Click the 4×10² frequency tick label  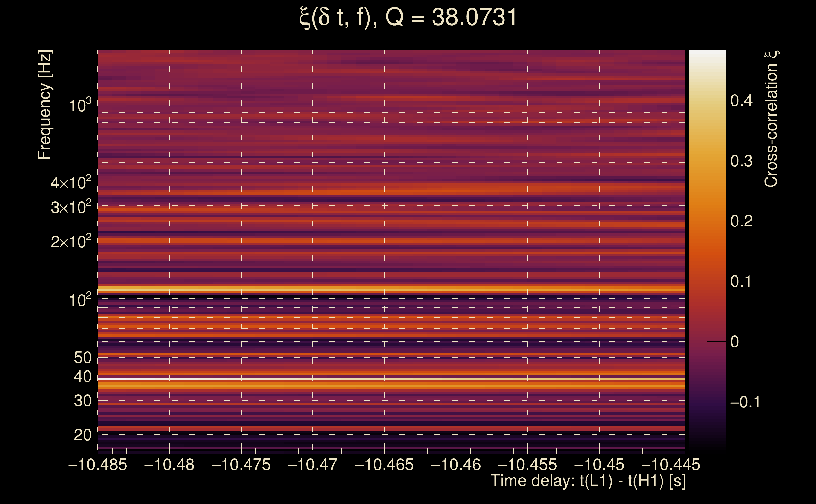click(71, 183)
